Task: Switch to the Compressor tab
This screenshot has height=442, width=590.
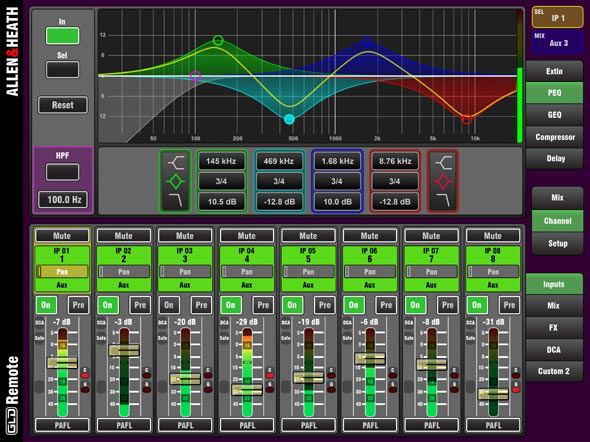Action: [x=555, y=137]
